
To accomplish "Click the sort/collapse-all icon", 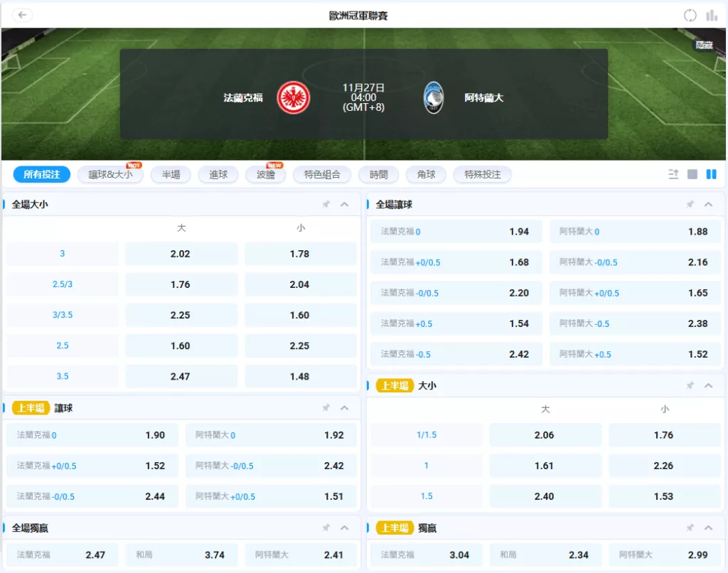I will 673,174.
